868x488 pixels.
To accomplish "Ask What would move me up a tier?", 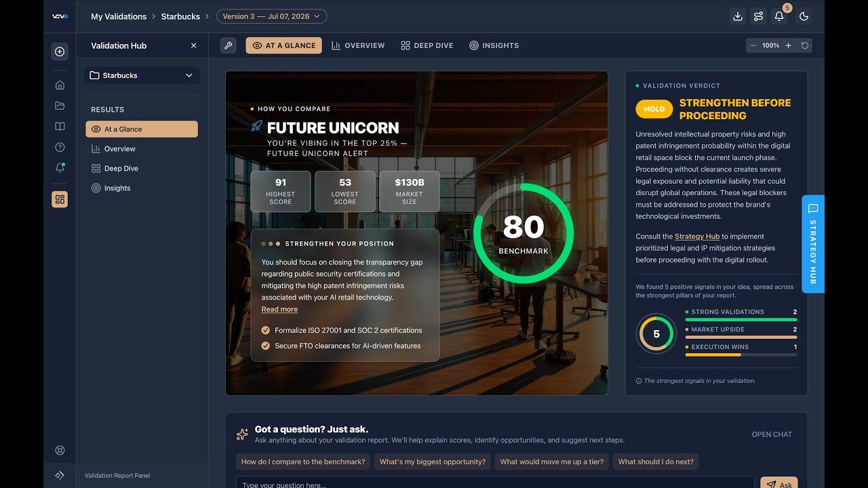I will 552,462.
